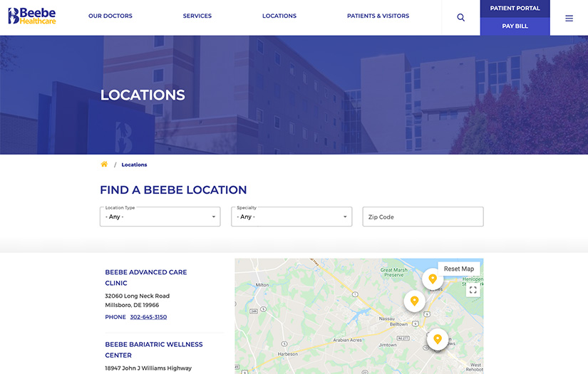Click 18947 John J Williams Highway text
Viewport: 588px width, 374px height.
[x=148, y=368]
